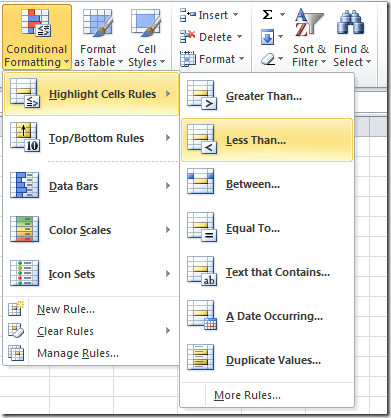The width and height of the screenshot is (391, 418).
Task: Click the Greater Than rule icon
Action: (202, 95)
